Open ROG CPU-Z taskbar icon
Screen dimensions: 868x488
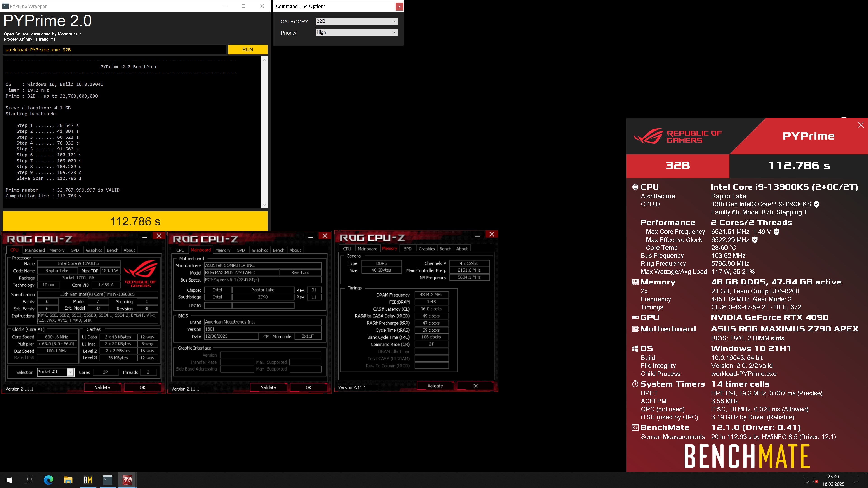[127, 480]
